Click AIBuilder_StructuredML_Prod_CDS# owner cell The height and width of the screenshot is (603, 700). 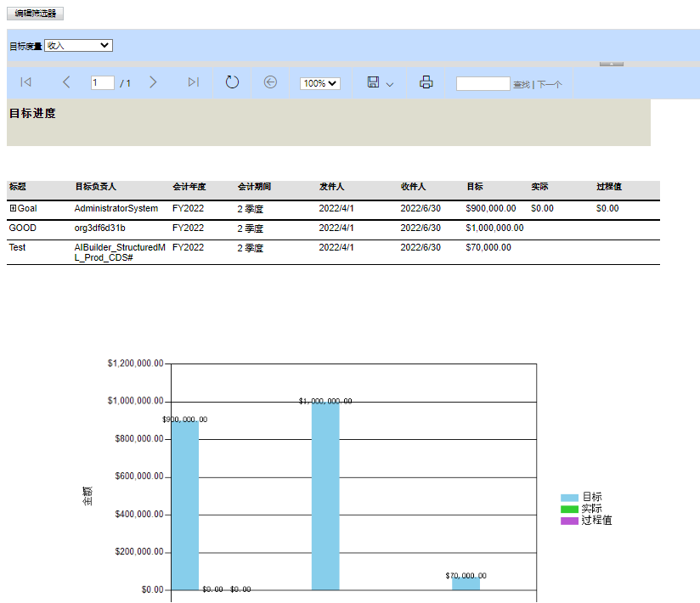120,252
